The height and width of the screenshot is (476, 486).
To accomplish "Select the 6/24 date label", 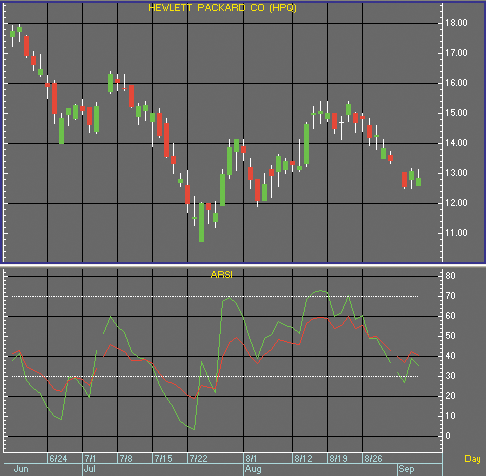I will coord(58,459).
